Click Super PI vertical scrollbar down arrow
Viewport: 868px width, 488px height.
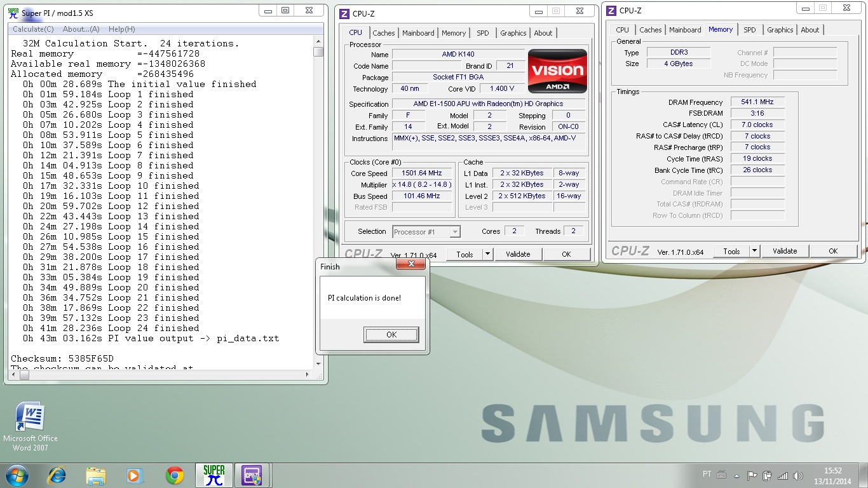pos(318,363)
